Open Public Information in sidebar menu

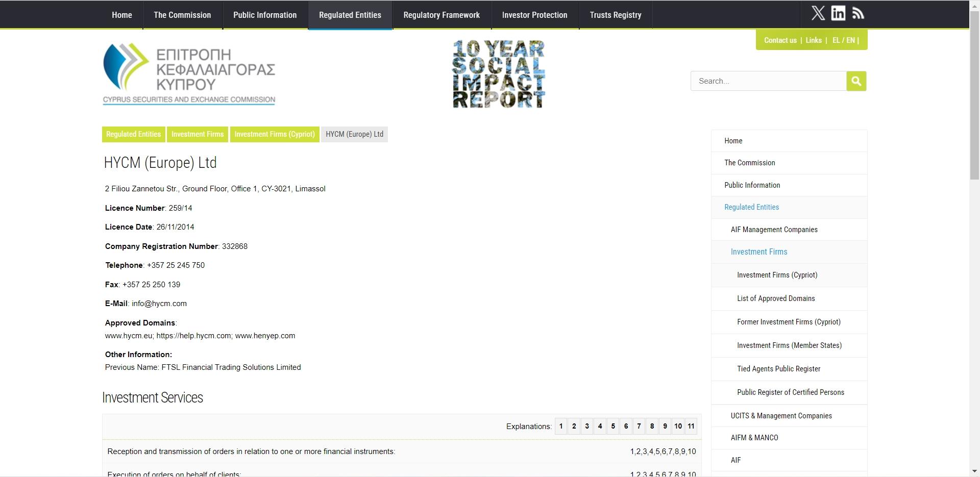[789, 185]
